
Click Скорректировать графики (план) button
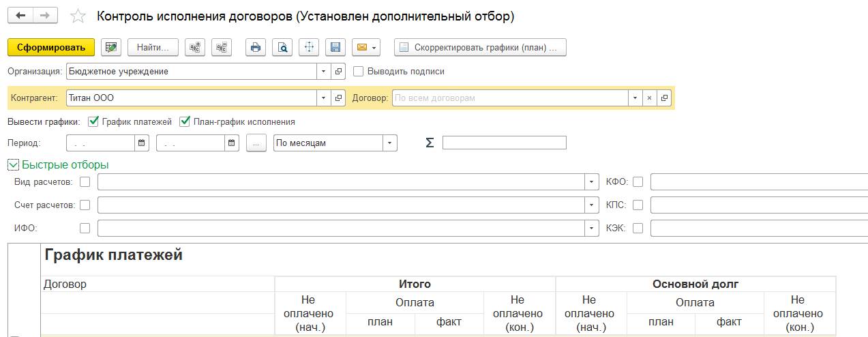[x=480, y=47]
